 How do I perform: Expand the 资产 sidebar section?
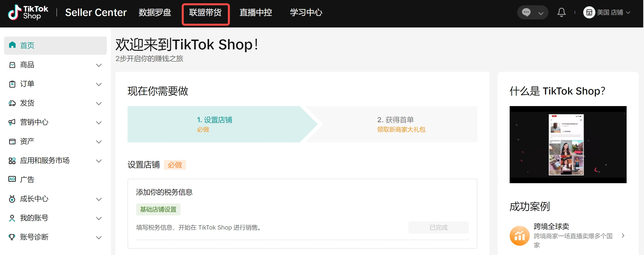(x=99, y=142)
